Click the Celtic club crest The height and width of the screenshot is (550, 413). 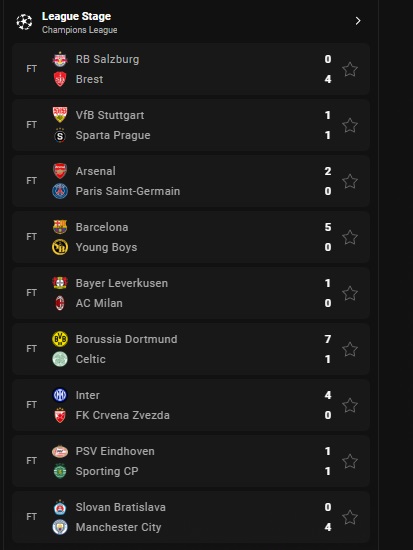(x=60, y=359)
